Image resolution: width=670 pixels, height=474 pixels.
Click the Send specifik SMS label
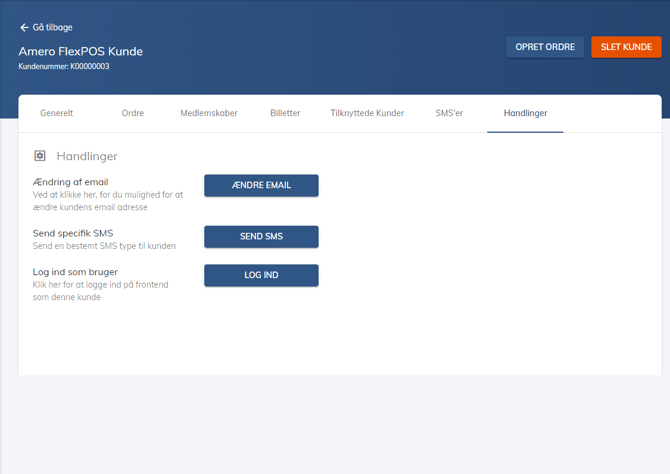(73, 233)
